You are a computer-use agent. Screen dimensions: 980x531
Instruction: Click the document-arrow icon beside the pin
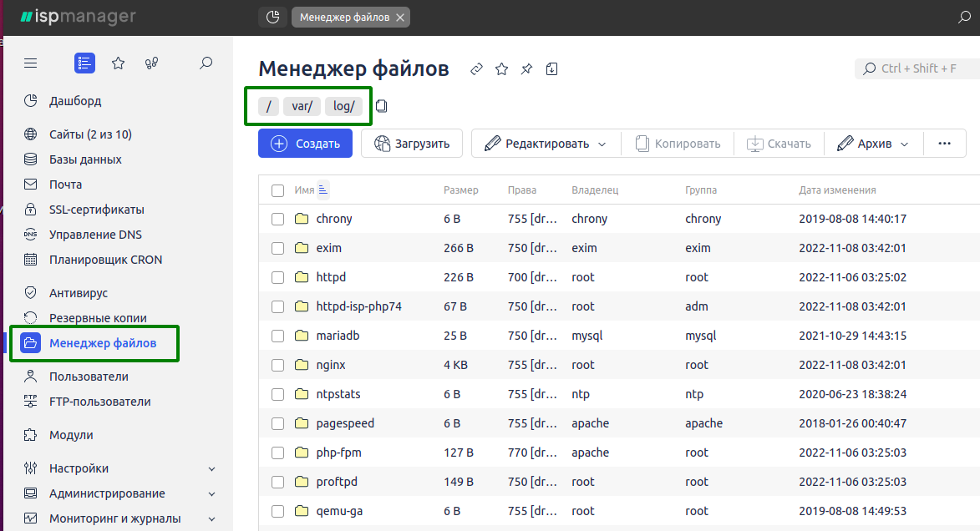[551, 68]
